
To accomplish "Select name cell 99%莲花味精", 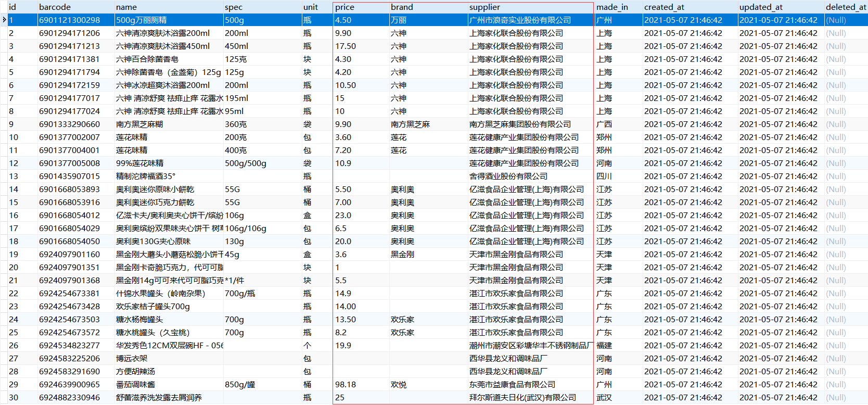I will click(x=169, y=163).
